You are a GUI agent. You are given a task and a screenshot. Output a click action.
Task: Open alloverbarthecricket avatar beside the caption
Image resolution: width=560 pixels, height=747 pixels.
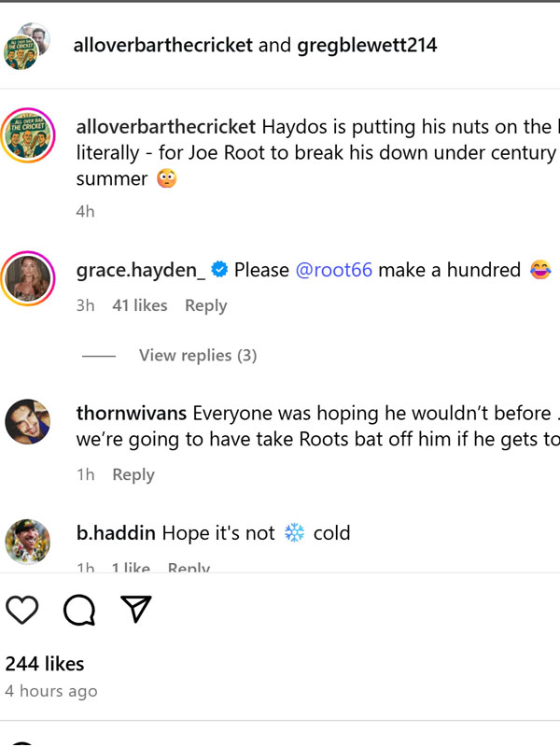28,135
